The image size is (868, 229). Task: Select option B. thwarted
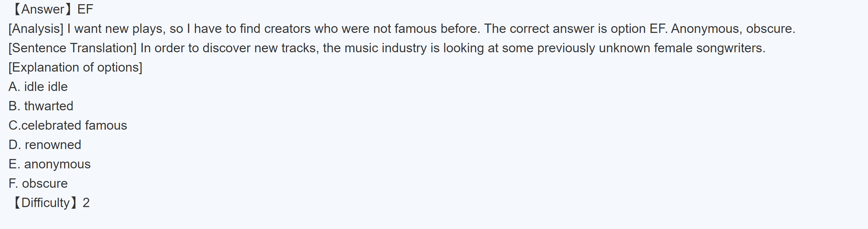[x=41, y=106]
